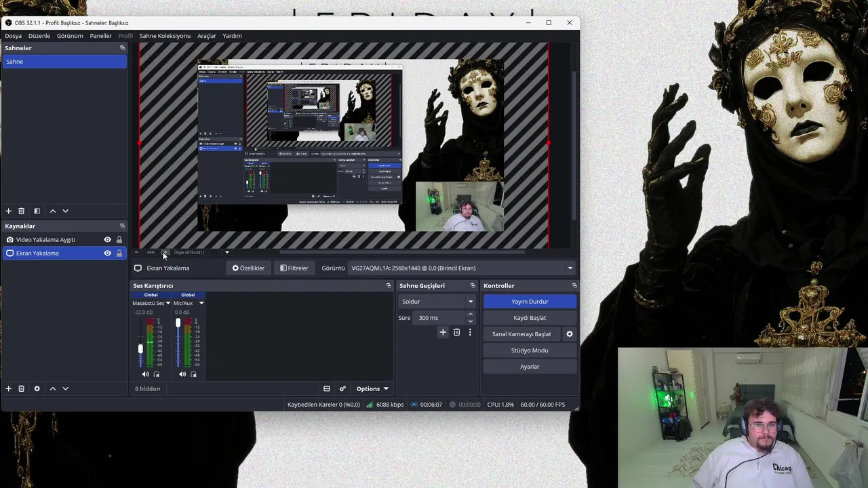Toggle monitoring for Mic/Aux

[x=194, y=374]
